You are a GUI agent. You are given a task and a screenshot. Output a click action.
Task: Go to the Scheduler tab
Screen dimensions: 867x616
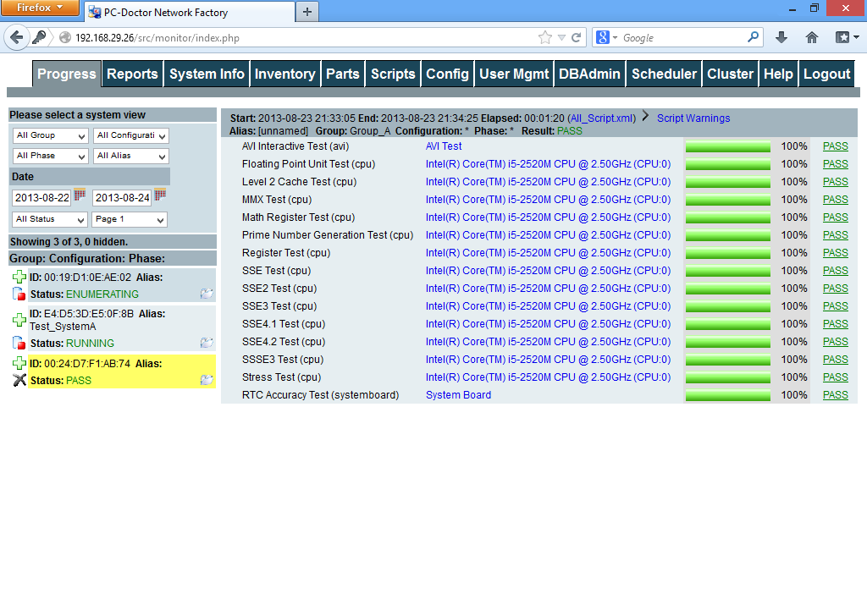pos(664,74)
